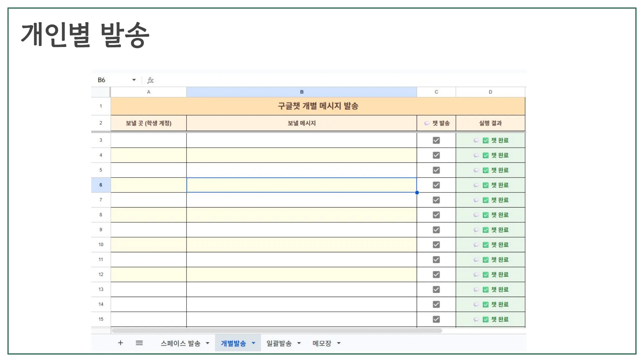Click the add sheet plus icon

pos(120,343)
